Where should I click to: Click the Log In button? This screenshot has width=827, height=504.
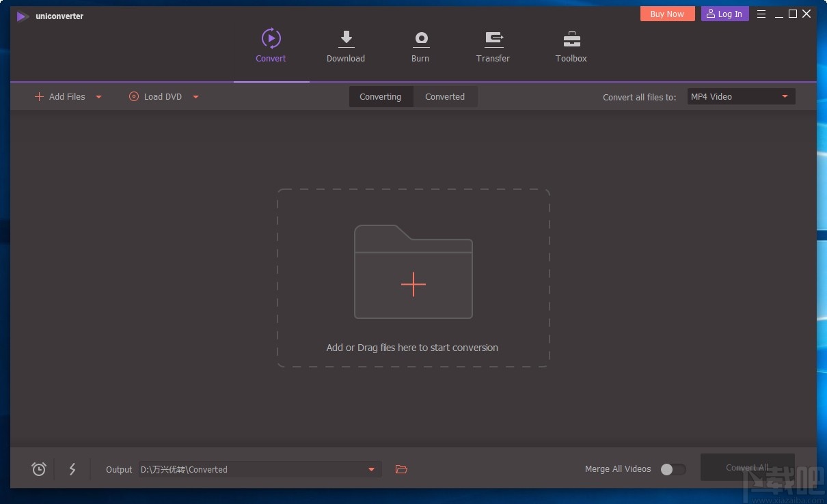[x=724, y=14]
